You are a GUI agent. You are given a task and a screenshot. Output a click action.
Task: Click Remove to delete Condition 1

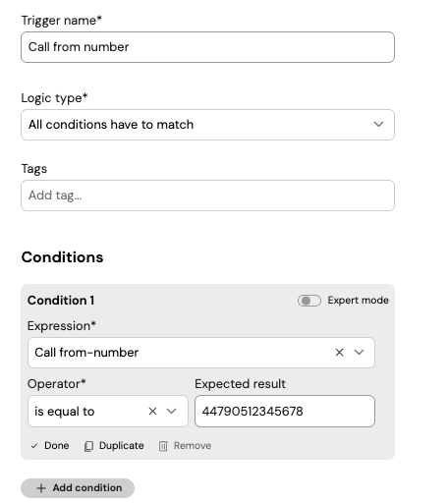pyautogui.click(x=185, y=446)
